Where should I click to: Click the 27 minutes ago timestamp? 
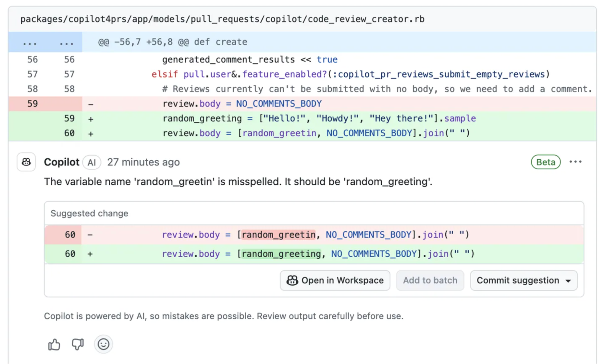(x=144, y=162)
